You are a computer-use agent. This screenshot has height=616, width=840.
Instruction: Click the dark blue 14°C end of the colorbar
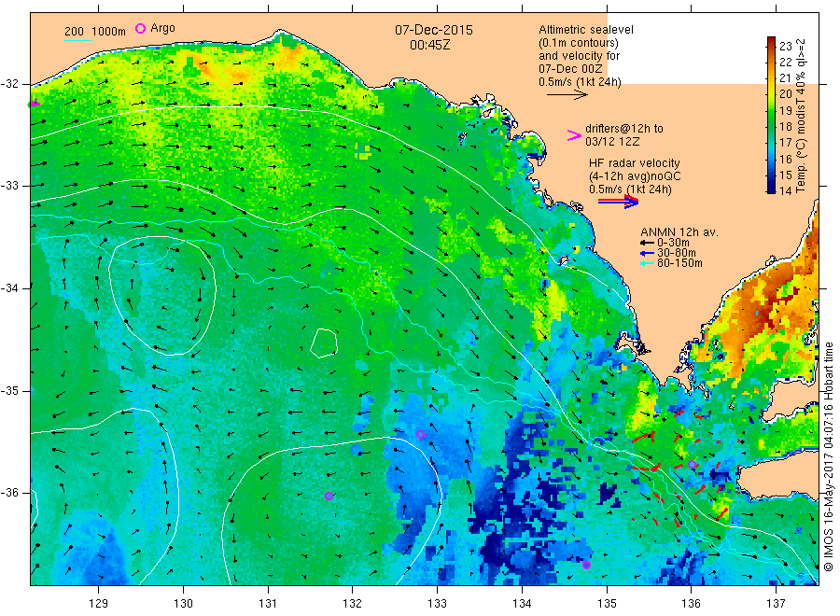[x=771, y=189]
